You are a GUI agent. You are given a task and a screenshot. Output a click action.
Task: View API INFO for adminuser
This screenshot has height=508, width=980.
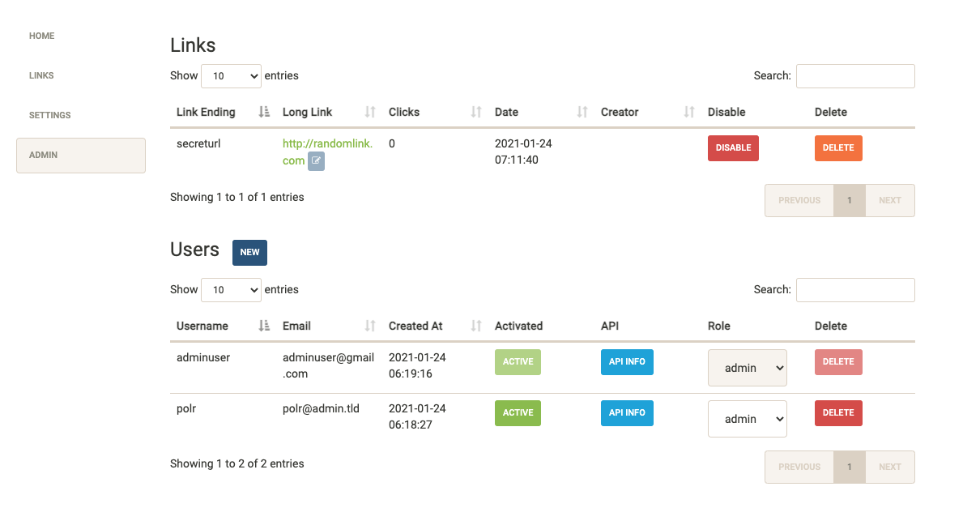(627, 361)
